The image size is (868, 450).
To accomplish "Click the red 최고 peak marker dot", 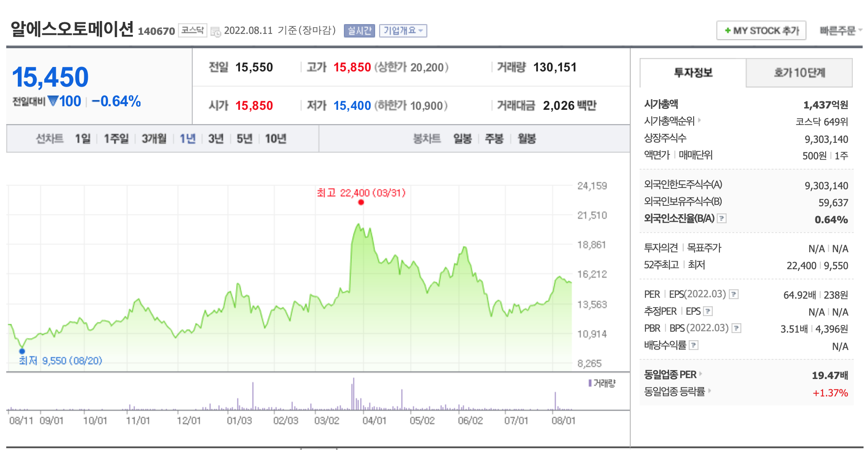I will (x=361, y=202).
